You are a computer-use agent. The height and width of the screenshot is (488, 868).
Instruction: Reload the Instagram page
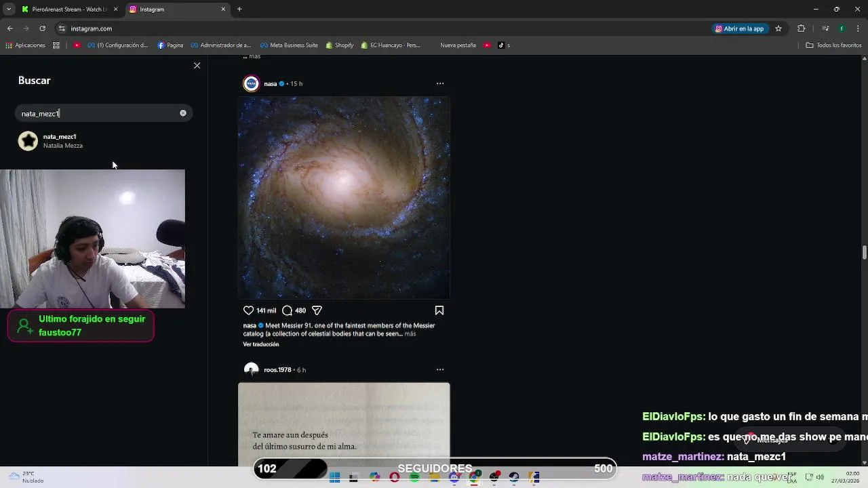tap(42, 28)
